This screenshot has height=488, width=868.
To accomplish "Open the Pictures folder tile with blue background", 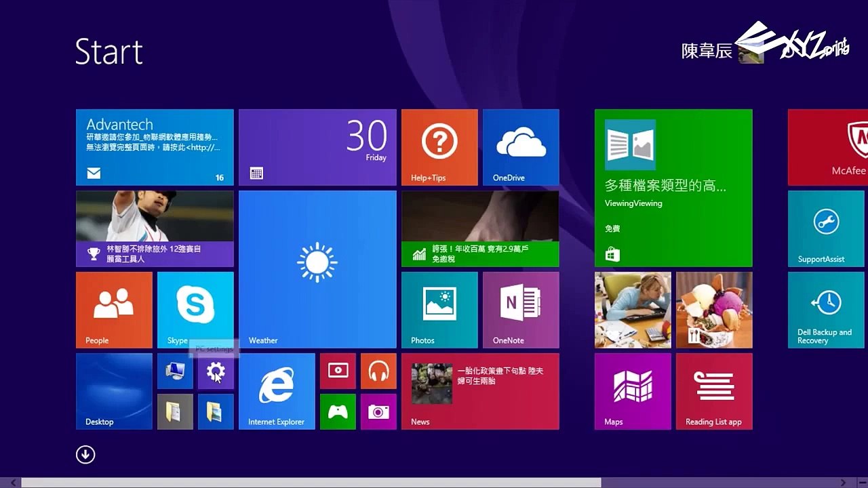I will [x=216, y=411].
